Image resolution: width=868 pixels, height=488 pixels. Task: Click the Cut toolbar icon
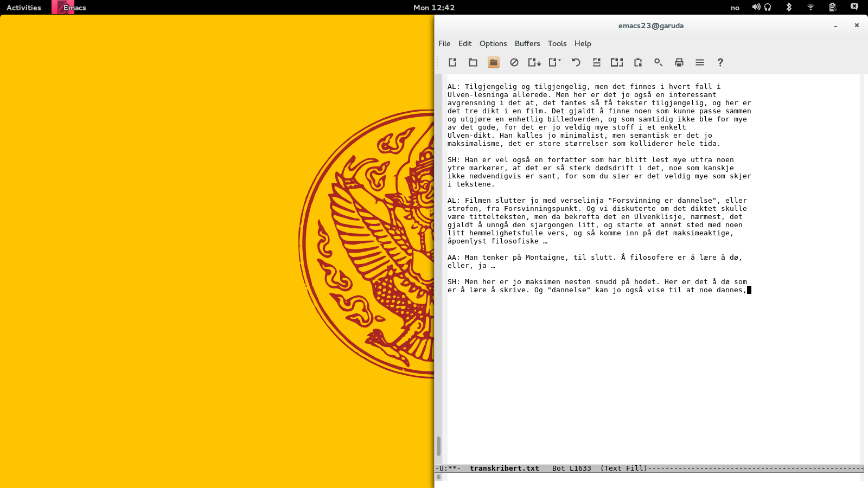(597, 62)
